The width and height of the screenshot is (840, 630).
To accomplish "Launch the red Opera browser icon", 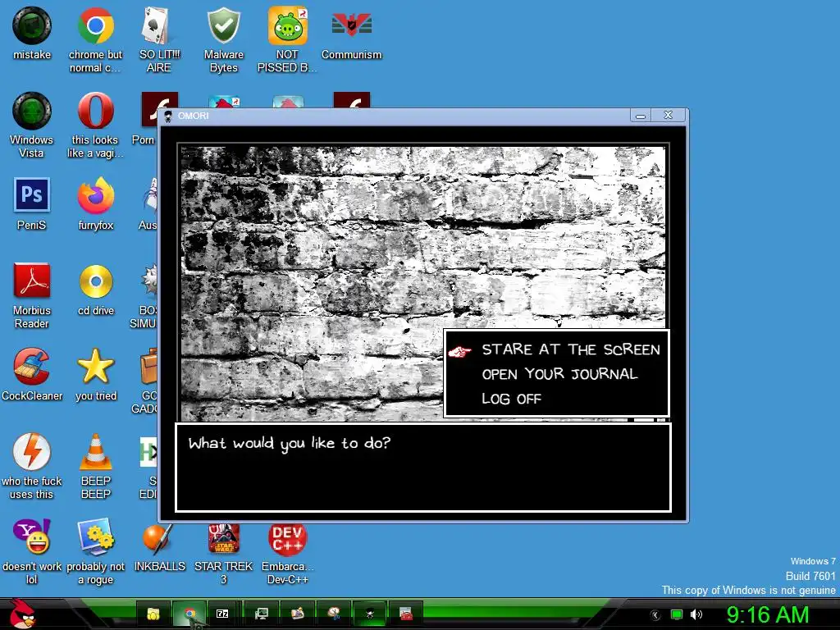I will (x=95, y=111).
